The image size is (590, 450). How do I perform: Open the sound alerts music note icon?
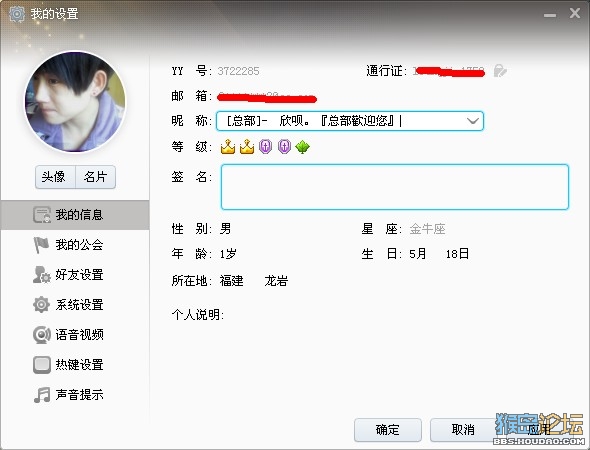tap(41, 395)
